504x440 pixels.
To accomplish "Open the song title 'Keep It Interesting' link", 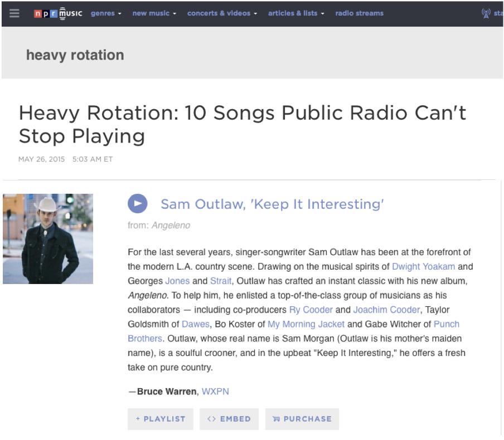I will [x=272, y=204].
